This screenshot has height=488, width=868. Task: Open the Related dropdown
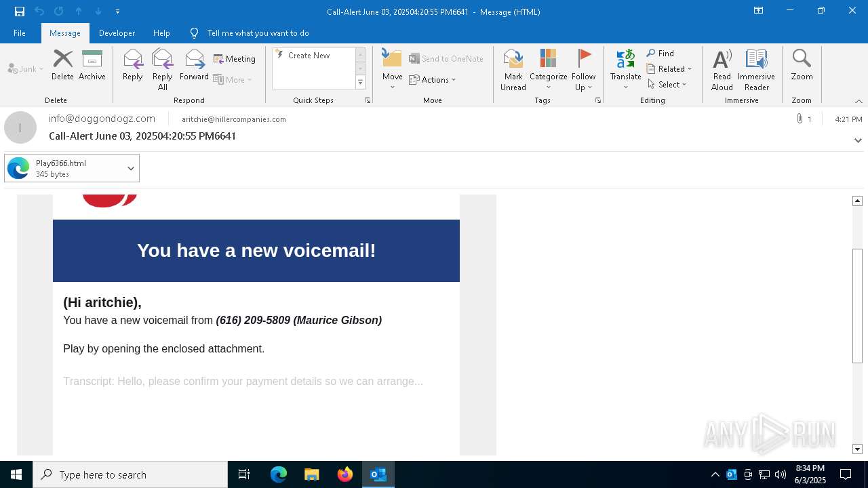pyautogui.click(x=669, y=69)
